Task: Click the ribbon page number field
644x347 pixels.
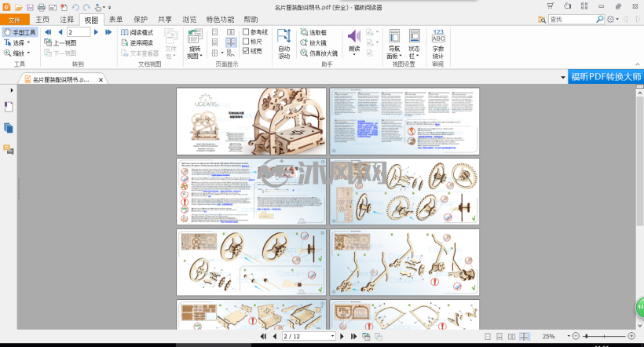Action: click(79, 32)
